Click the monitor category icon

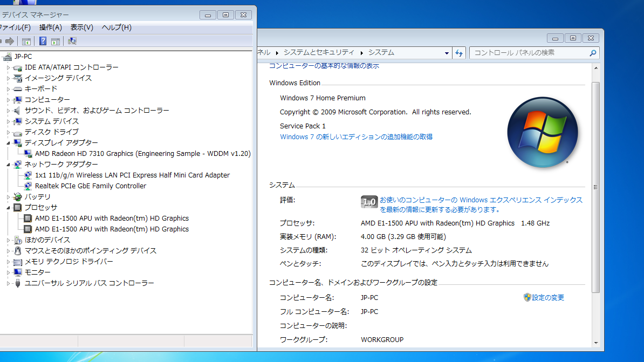click(x=18, y=272)
